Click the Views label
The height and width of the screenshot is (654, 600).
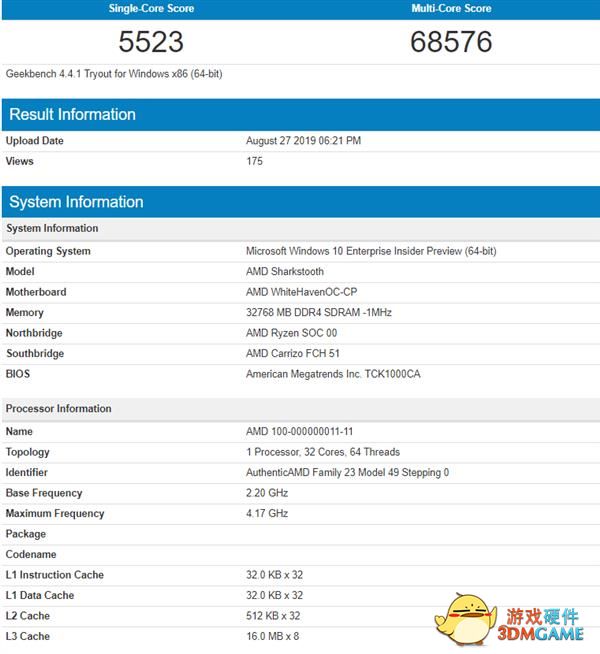(20, 161)
